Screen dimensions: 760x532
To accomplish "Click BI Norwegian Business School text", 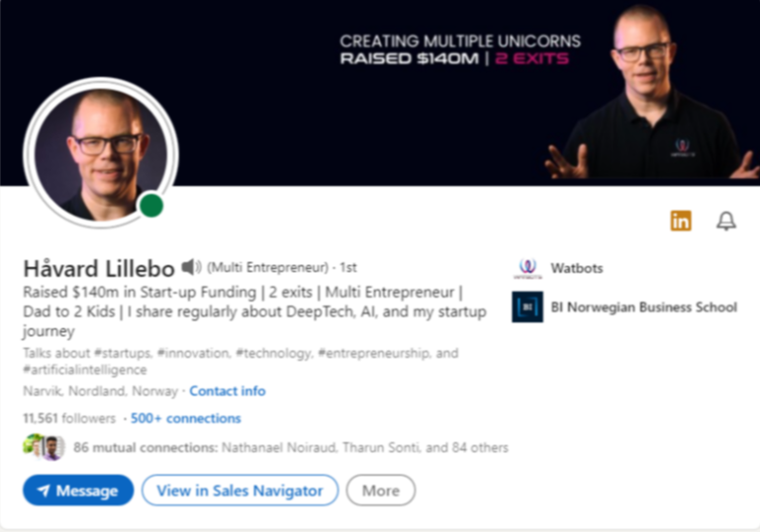I will (x=643, y=307).
